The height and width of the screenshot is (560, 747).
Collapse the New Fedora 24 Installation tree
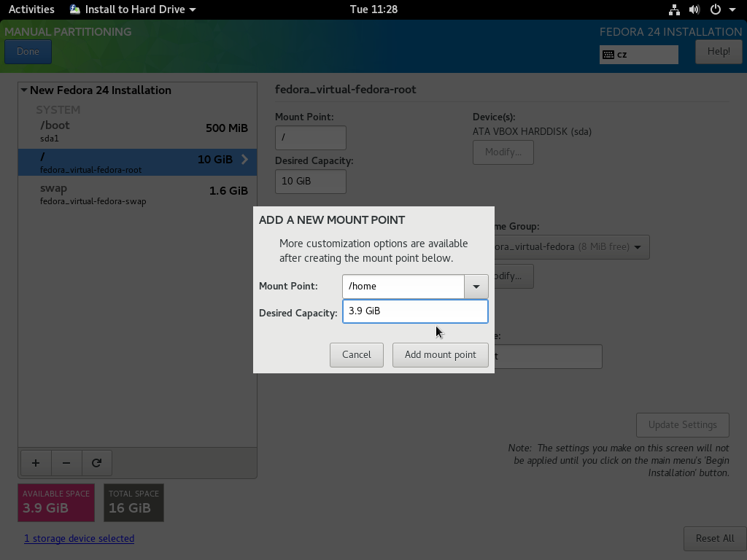(24, 90)
